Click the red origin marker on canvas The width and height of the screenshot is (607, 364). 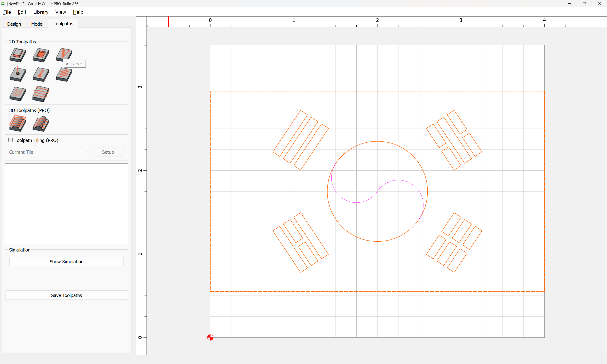[210, 337]
